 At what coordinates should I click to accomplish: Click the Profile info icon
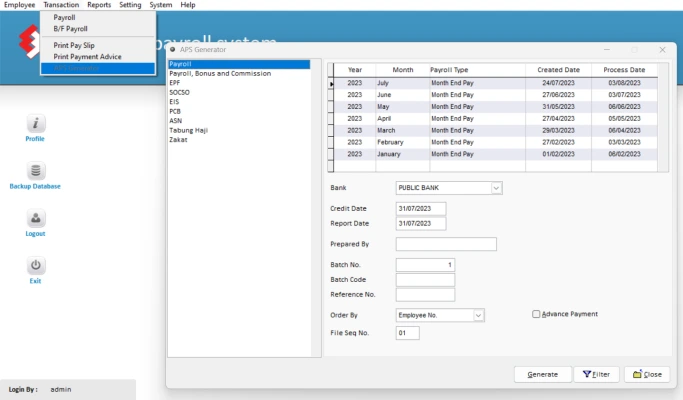[35, 123]
